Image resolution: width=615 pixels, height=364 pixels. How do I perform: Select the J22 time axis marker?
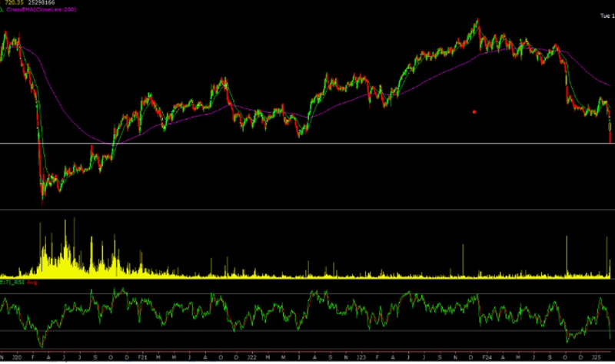pyautogui.click(x=251, y=358)
